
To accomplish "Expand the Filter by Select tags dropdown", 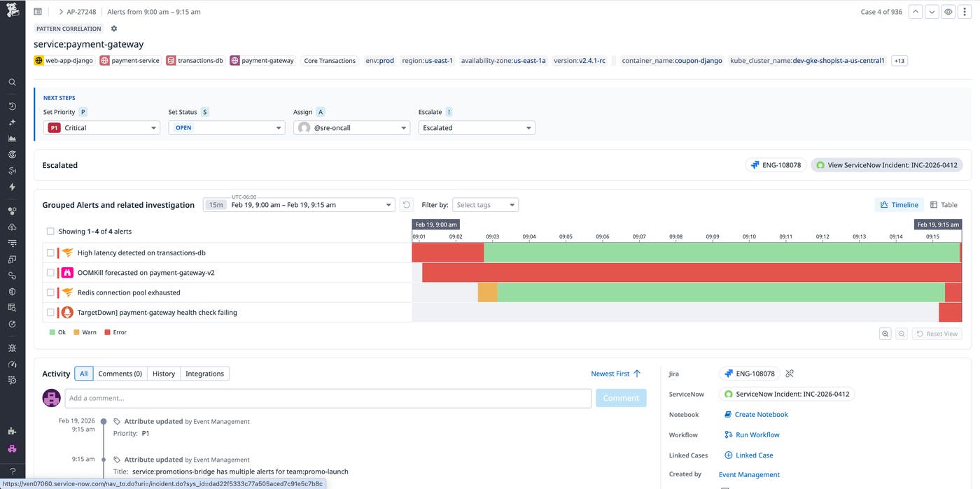I will tap(485, 204).
